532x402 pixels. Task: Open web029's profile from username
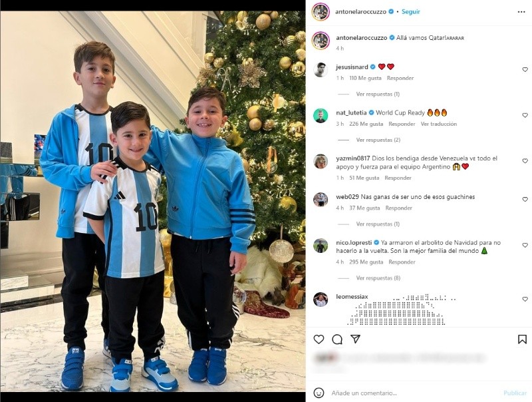click(x=347, y=197)
